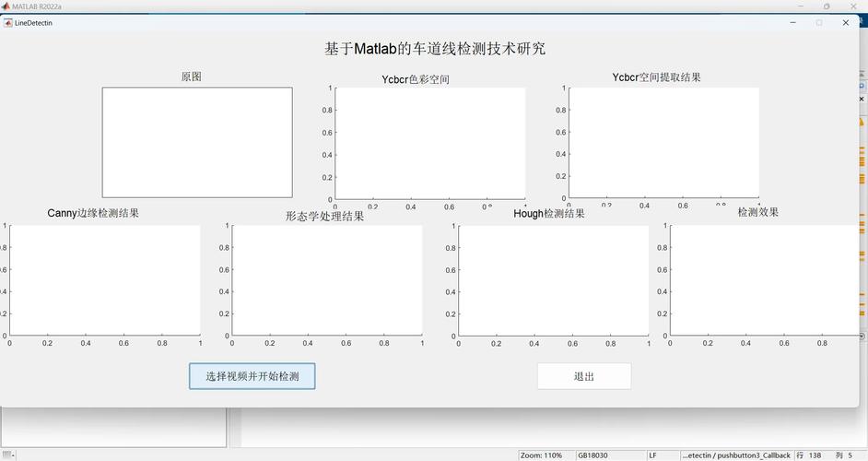This screenshot has width=868, height=461.
Task: Click the Ycbcr空间提取结果 axes plot
Action: 663,142
